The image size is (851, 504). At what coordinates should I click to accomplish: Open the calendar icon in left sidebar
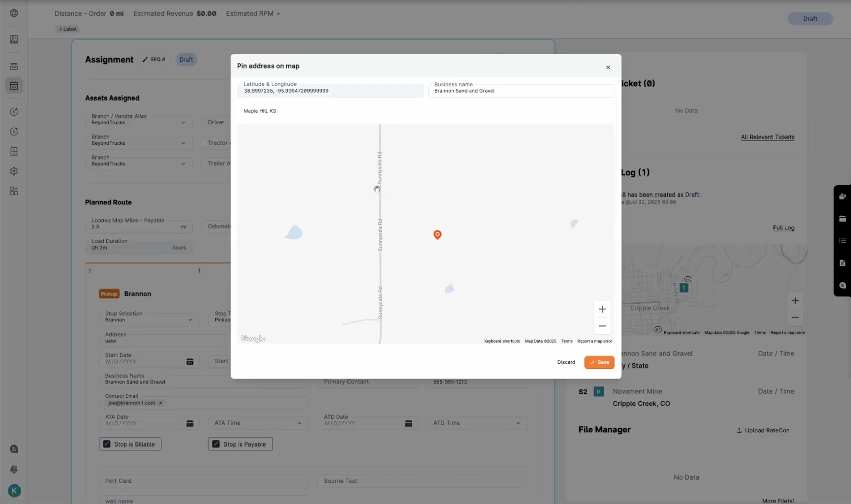14,86
